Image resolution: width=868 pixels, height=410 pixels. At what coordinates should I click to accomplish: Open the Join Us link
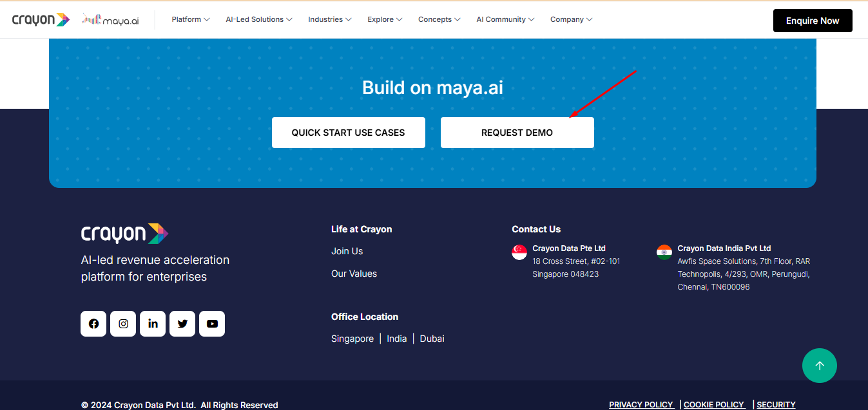[347, 251]
